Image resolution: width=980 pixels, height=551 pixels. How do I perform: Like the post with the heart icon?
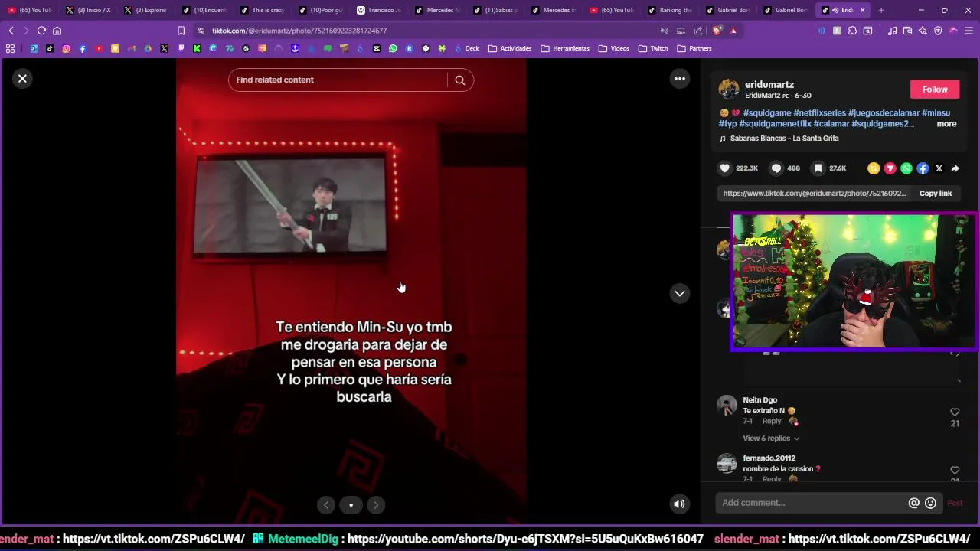pos(725,168)
